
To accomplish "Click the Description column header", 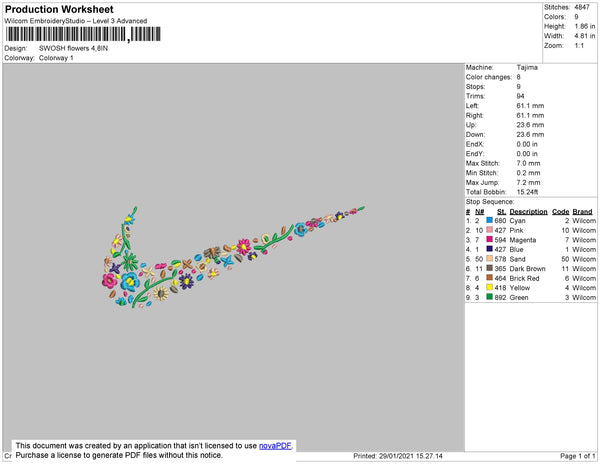I will pyautogui.click(x=528, y=211).
